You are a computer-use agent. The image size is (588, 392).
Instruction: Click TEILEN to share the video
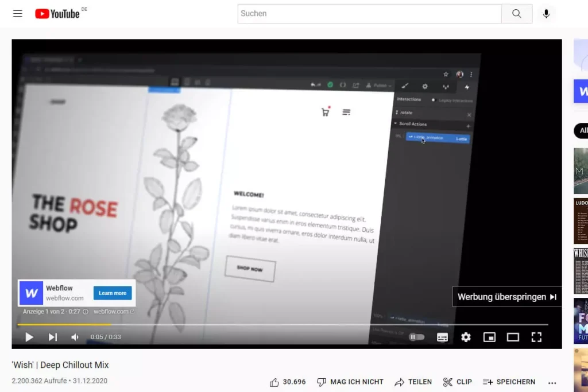pyautogui.click(x=413, y=382)
